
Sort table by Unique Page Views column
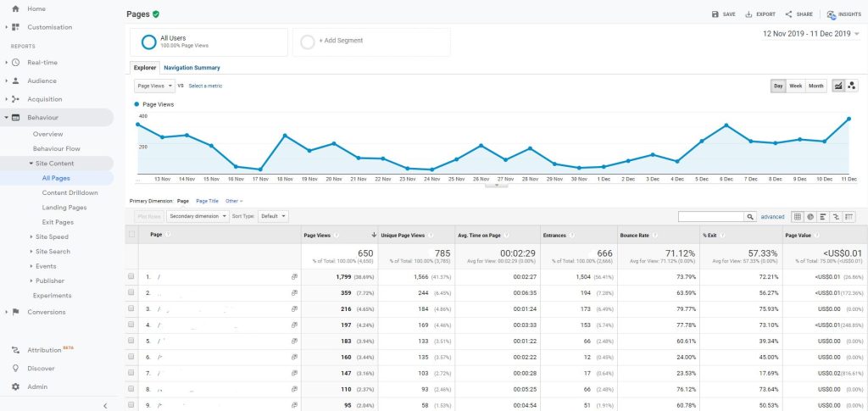point(403,235)
